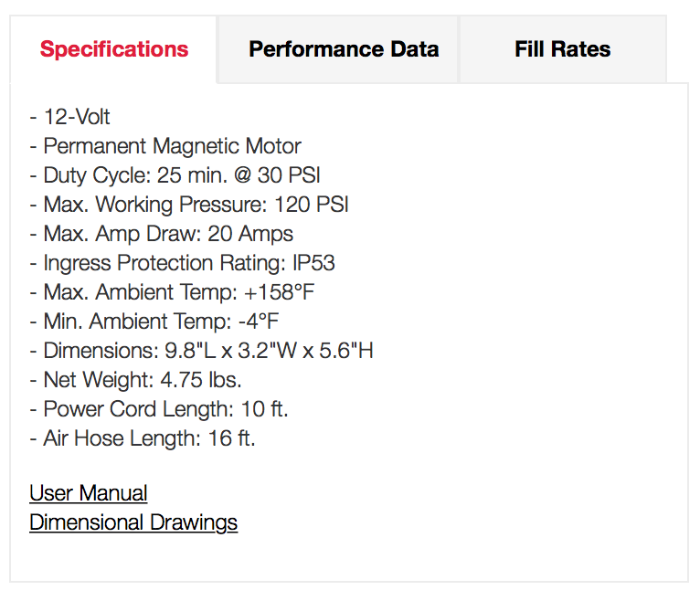The image size is (700, 601).
Task: Click the 120 PSI pressure value
Action: pyautogui.click(x=312, y=205)
